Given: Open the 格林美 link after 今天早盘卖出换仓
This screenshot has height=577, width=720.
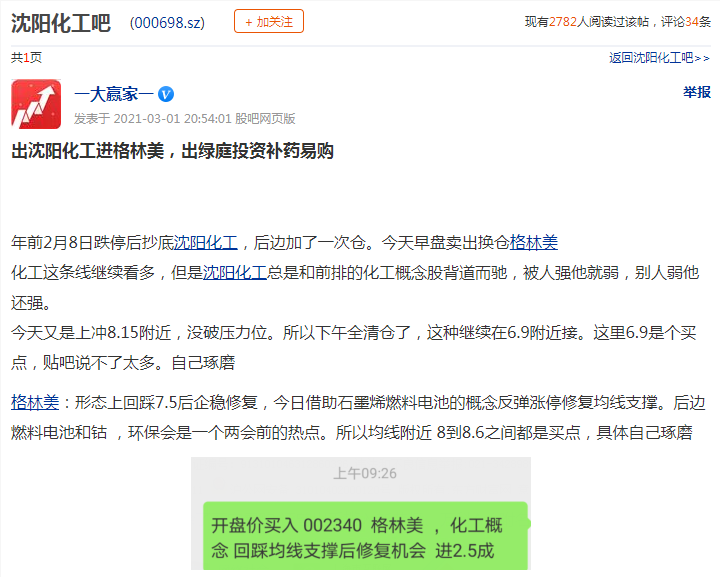Looking at the screenshot, I should [534, 242].
